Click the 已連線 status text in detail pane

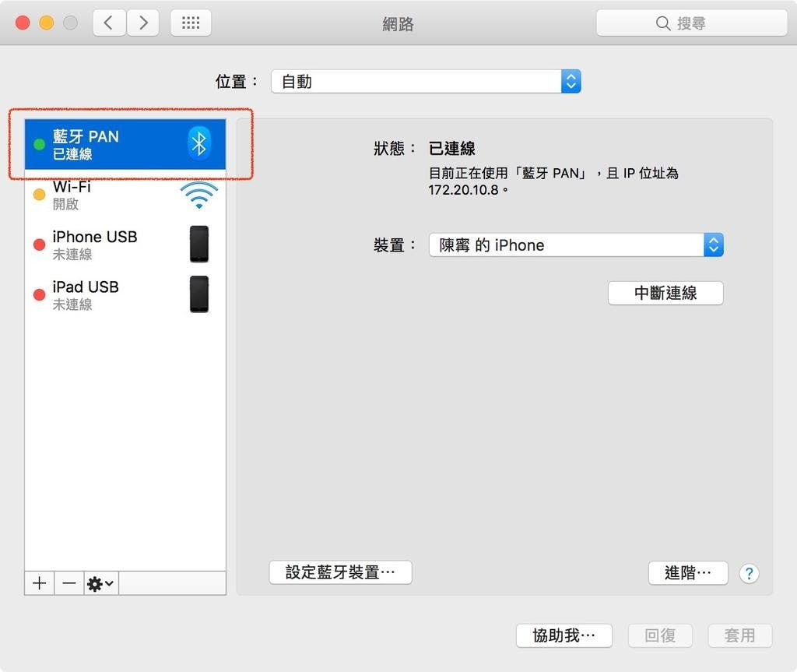click(452, 149)
